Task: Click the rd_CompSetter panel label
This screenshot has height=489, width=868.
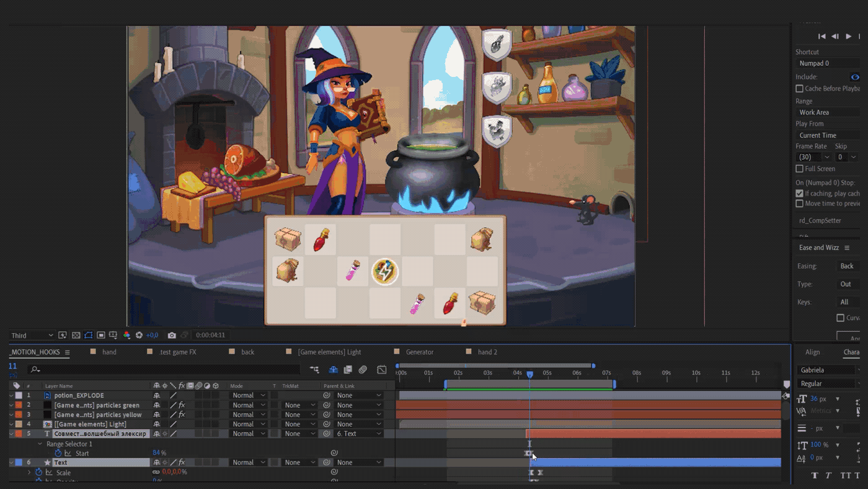Action: 820,221
